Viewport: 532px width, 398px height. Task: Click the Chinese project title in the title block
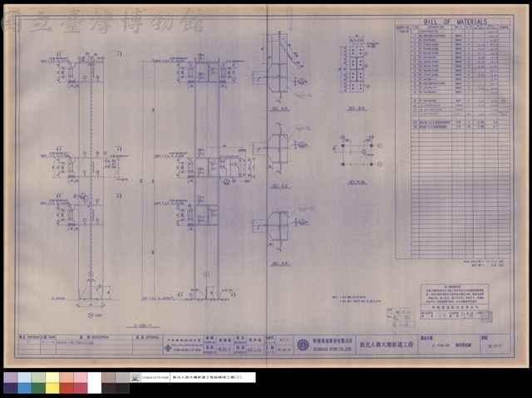[387, 345]
